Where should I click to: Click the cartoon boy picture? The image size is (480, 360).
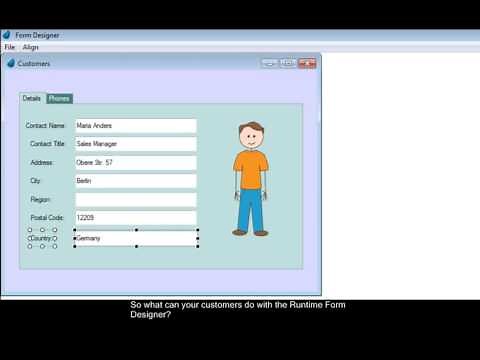click(250, 179)
